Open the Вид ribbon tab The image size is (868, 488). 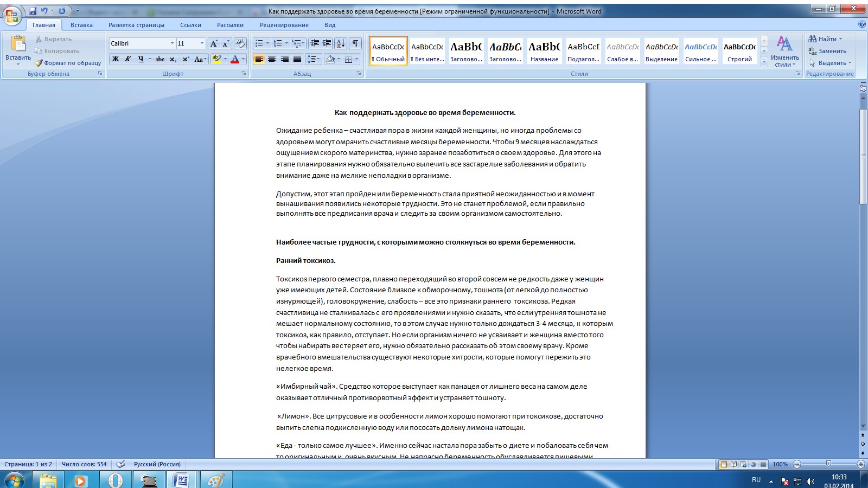coord(330,25)
